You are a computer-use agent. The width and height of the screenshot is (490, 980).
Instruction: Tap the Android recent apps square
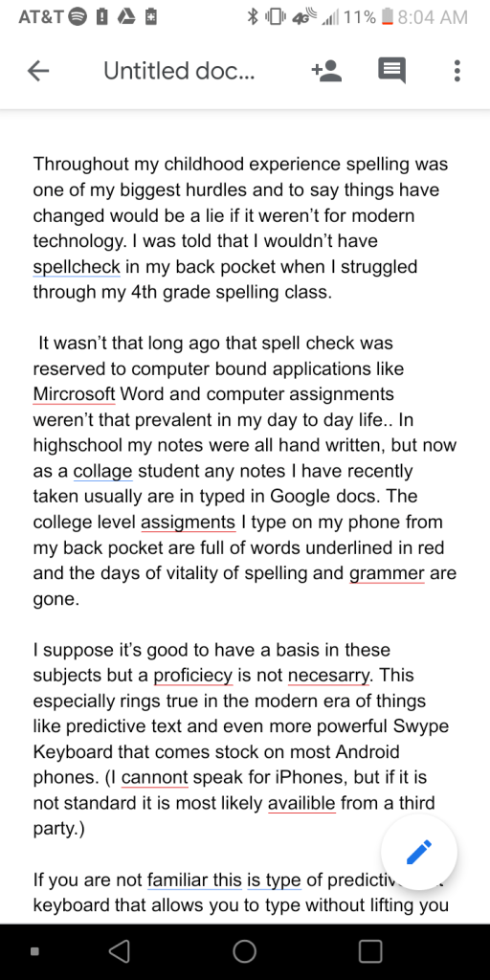pyautogui.click(x=370, y=951)
